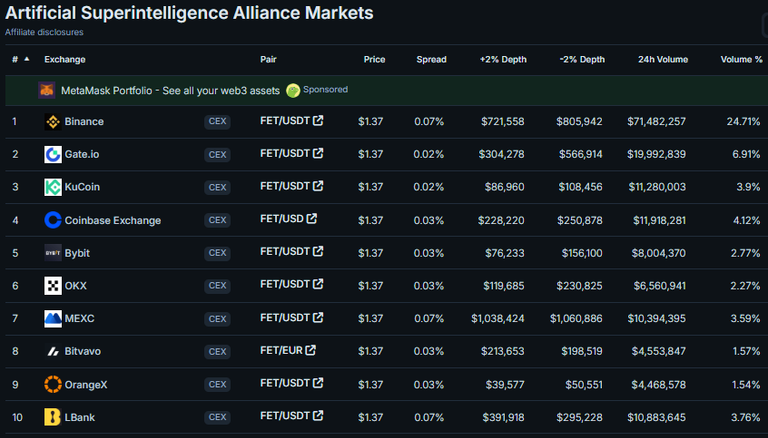Image resolution: width=768 pixels, height=438 pixels.
Task: Open the OrangeX exchange page
Action: click(x=86, y=385)
